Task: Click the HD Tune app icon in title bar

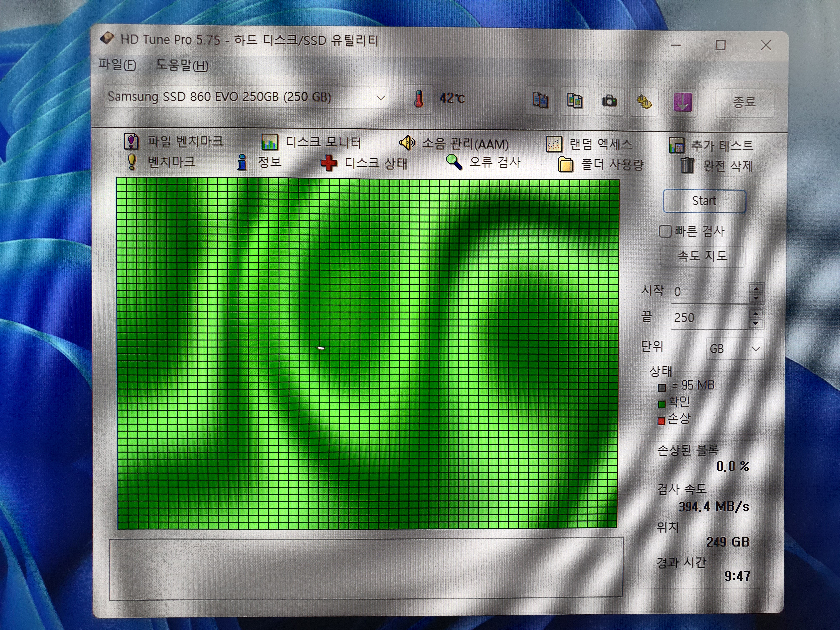Action: coord(107,38)
